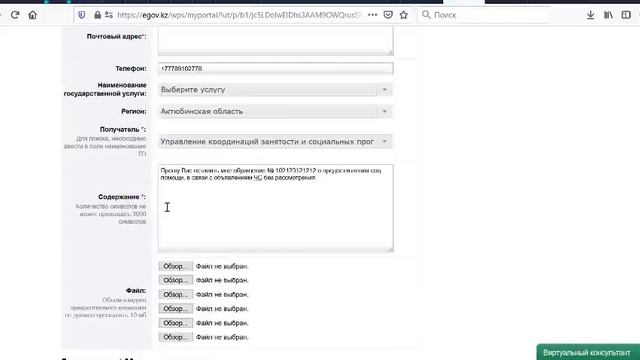Click the Файл field label
This screenshot has height=360, width=640.
click(x=136, y=291)
